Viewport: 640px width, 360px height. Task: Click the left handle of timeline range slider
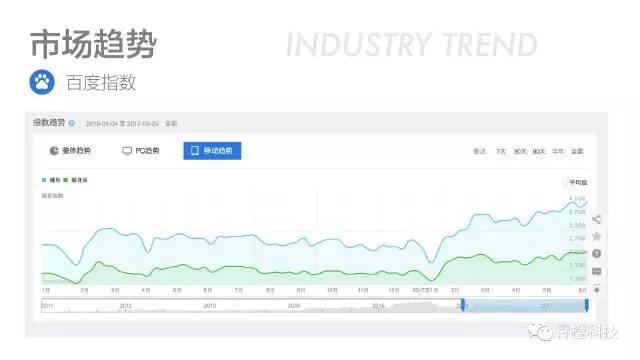(x=462, y=305)
